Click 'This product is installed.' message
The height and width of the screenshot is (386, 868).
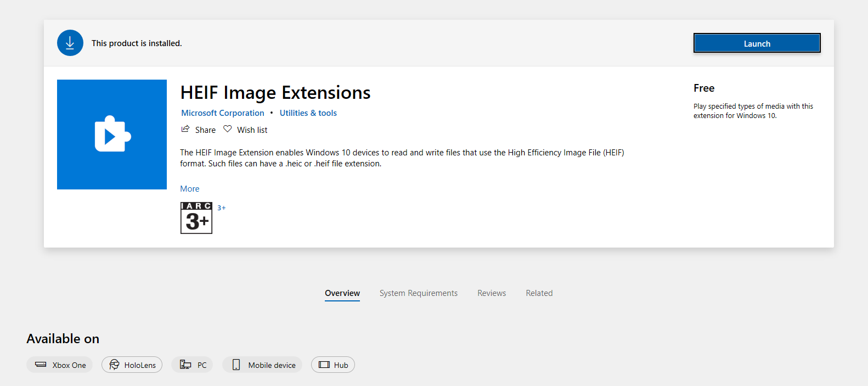(x=137, y=43)
